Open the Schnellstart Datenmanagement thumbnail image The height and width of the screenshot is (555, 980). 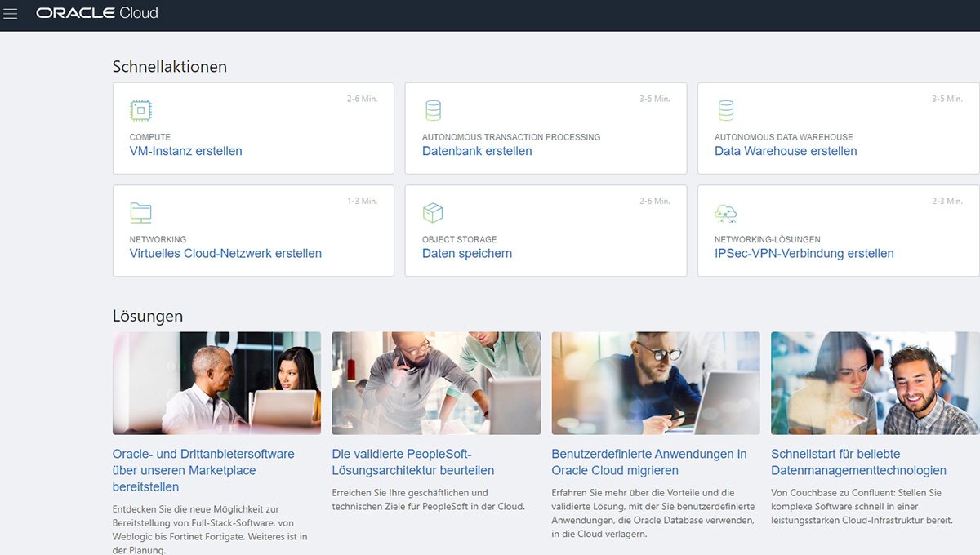pyautogui.click(x=875, y=383)
